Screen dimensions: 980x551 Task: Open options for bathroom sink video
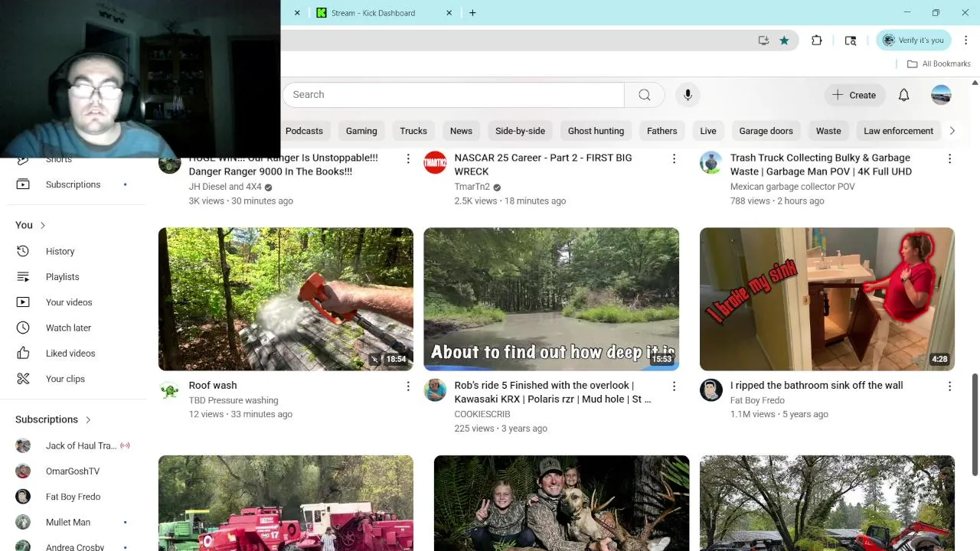pyautogui.click(x=949, y=386)
